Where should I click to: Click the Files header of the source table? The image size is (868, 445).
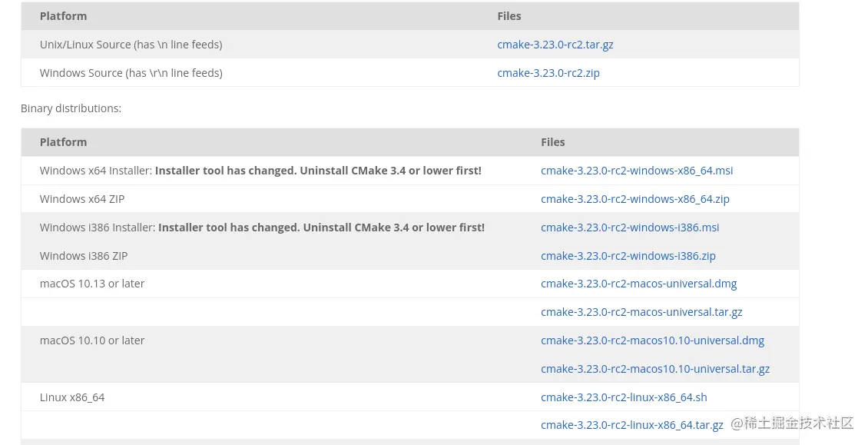pos(509,15)
